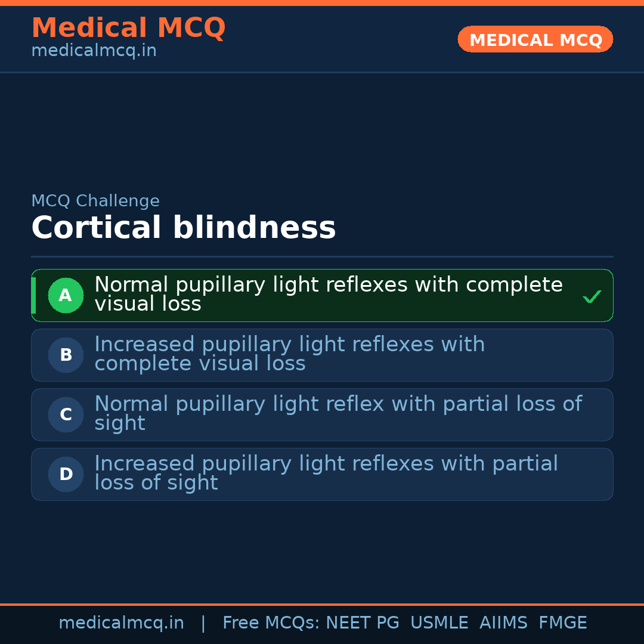Choose the C option circle

coord(66,414)
